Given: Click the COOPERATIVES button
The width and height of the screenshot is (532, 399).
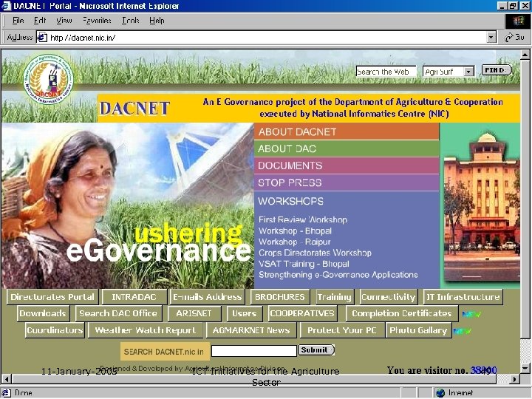Looking at the screenshot, I should [302, 313].
